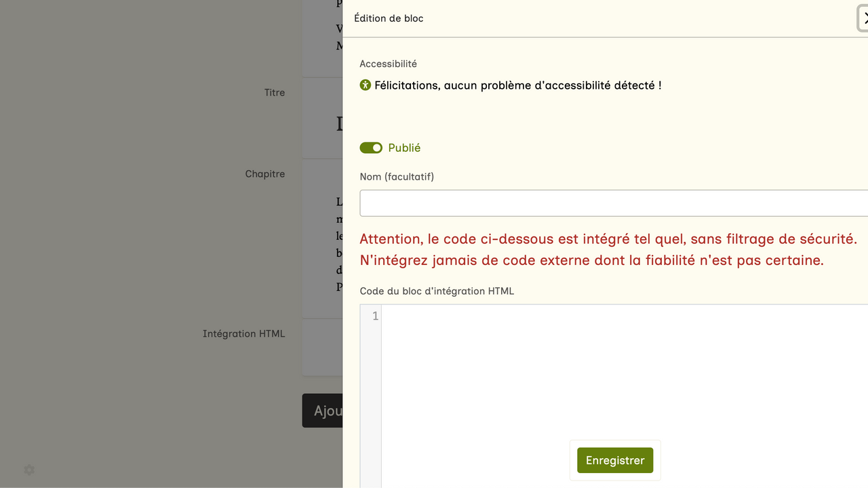Toggle the Publié switch off
This screenshot has width=868, height=488.
coord(371,148)
